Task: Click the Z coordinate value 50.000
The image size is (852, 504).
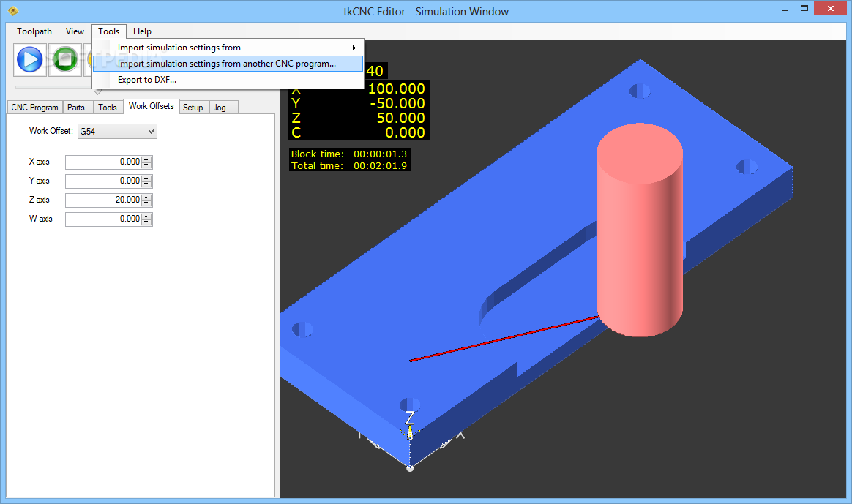Action: (x=400, y=118)
